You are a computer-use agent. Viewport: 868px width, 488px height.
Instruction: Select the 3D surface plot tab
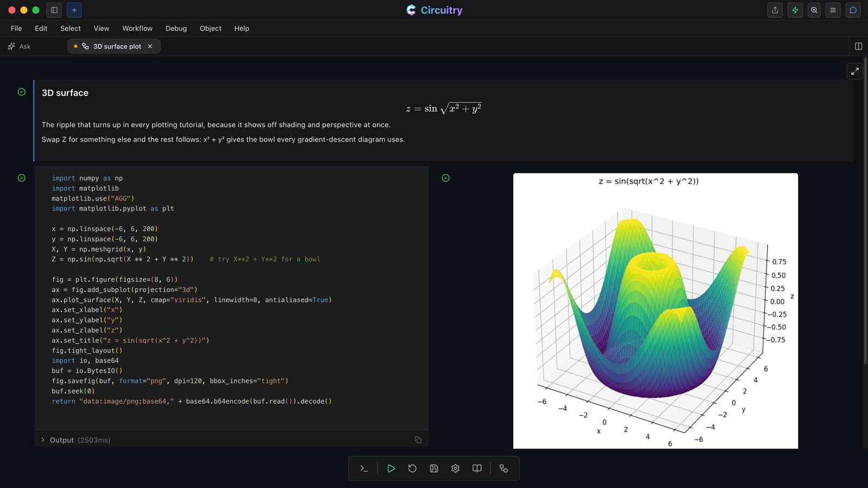tap(114, 46)
